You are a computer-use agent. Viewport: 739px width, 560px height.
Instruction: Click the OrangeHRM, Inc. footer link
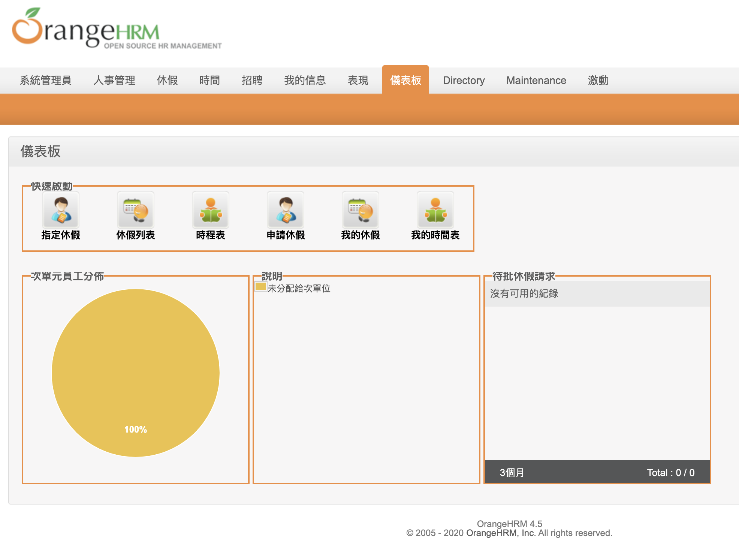point(500,533)
